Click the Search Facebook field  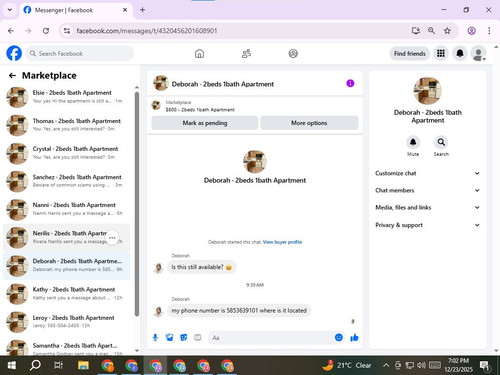(80, 53)
